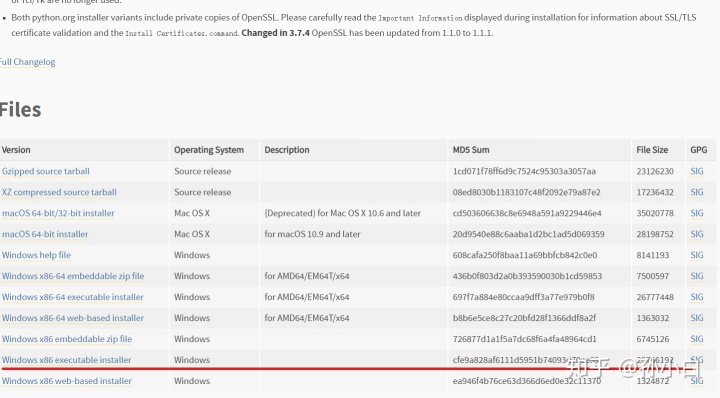This screenshot has width=720, height=398.
Task: Select MD5 sum 1cd071f78ff6d9c7524c95303a3057aa
Action: point(524,171)
